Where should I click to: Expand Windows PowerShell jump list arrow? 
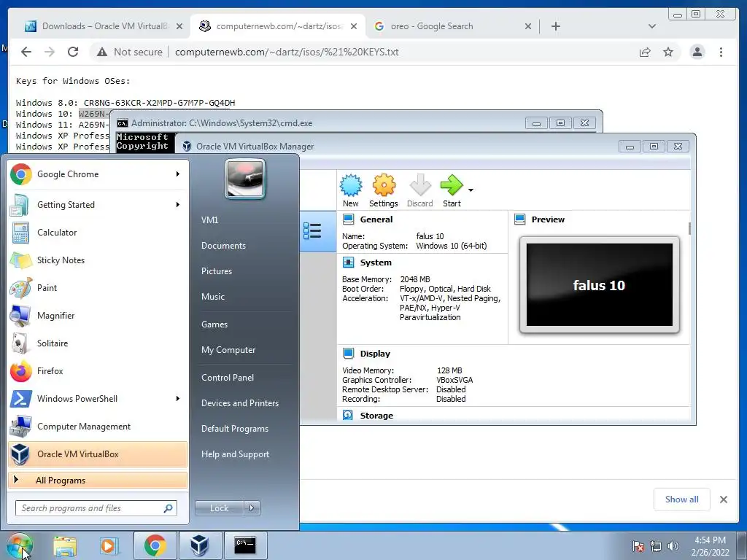click(178, 399)
